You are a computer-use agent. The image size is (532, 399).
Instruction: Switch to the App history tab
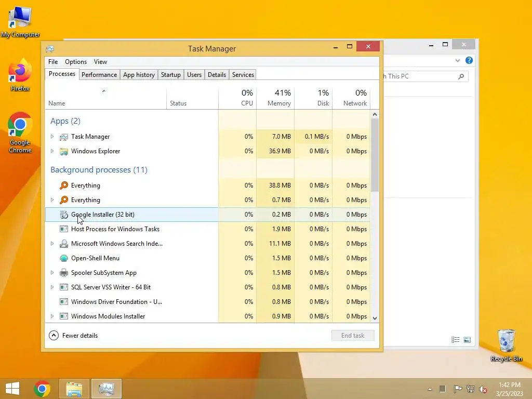139,75
